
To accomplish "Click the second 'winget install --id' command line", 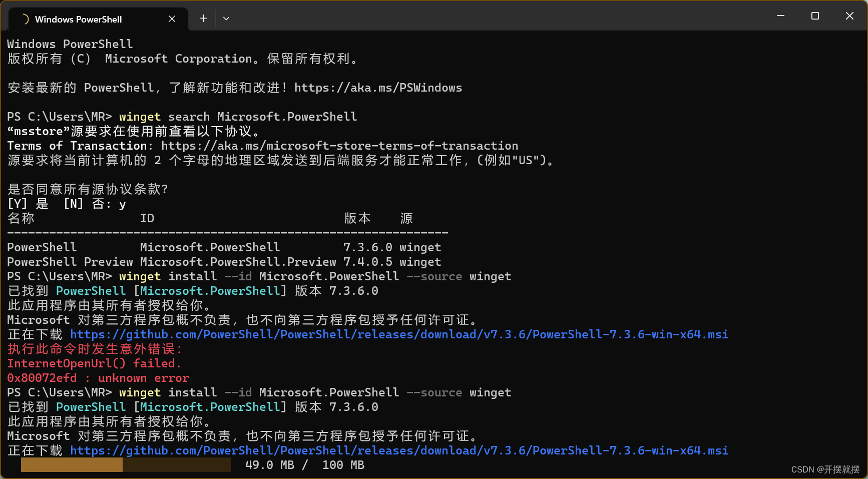I will [315, 392].
